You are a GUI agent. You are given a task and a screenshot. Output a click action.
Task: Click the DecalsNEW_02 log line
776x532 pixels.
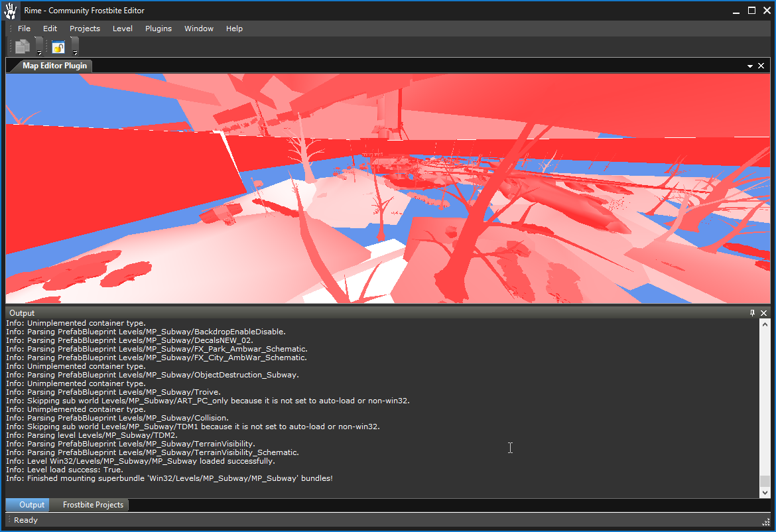129,340
